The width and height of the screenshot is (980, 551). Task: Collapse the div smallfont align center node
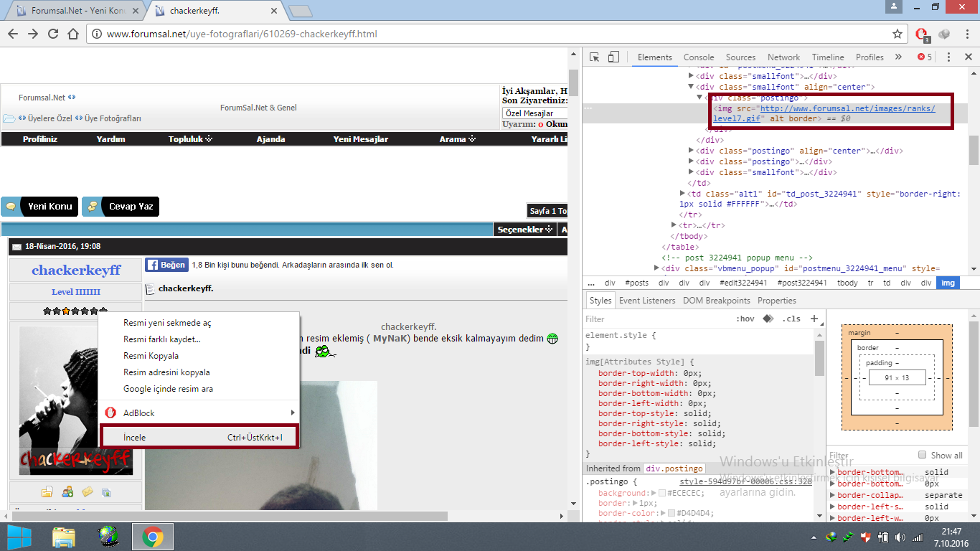(x=691, y=87)
